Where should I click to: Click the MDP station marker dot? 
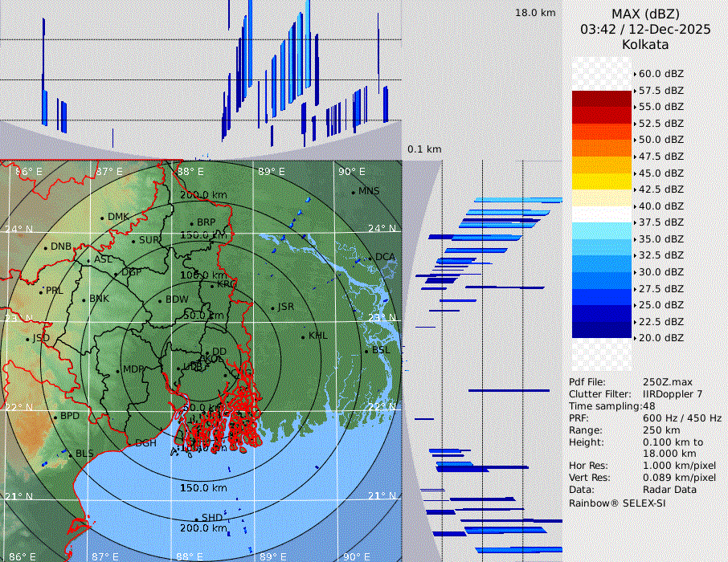[x=118, y=370]
